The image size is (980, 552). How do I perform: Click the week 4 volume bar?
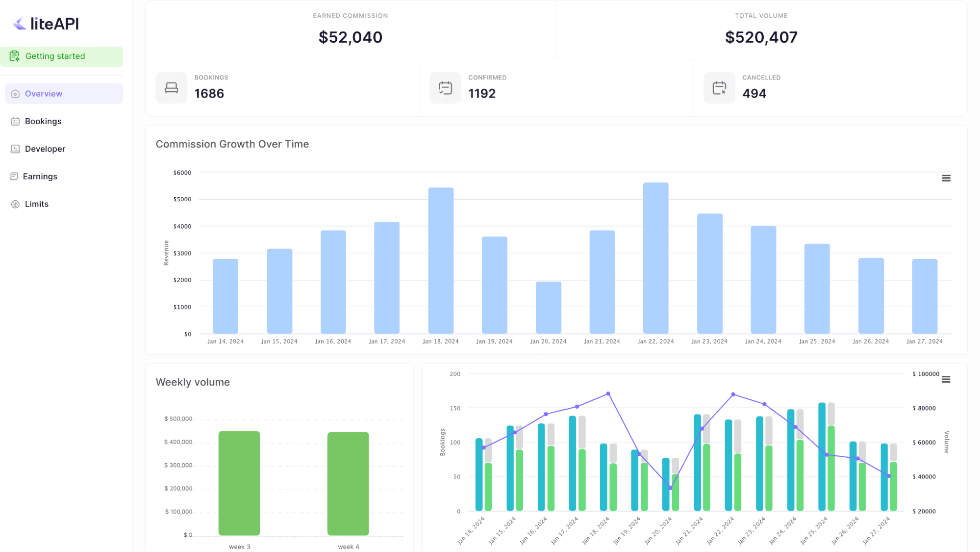click(348, 483)
